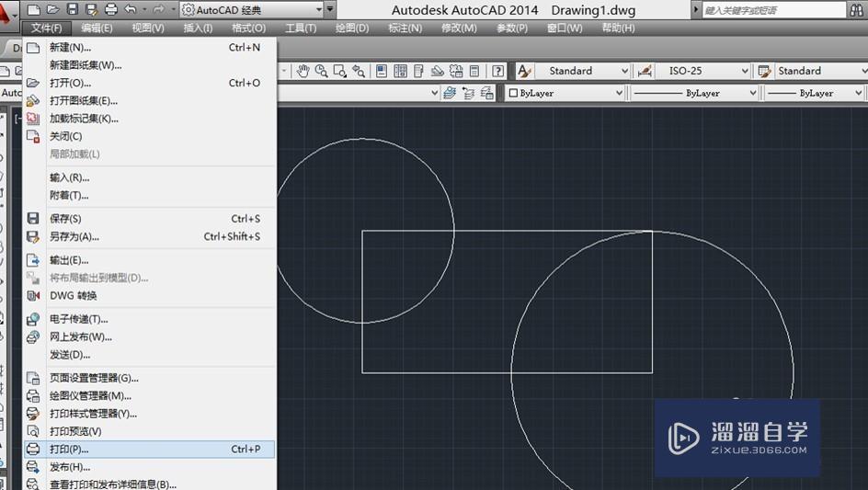This screenshot has height=490, width=868.
Task: Click the Dimension Style icon
Action: point(645,71)
